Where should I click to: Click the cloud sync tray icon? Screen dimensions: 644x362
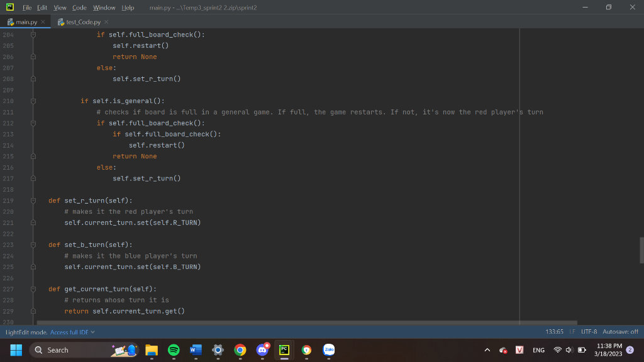point(503,350)
